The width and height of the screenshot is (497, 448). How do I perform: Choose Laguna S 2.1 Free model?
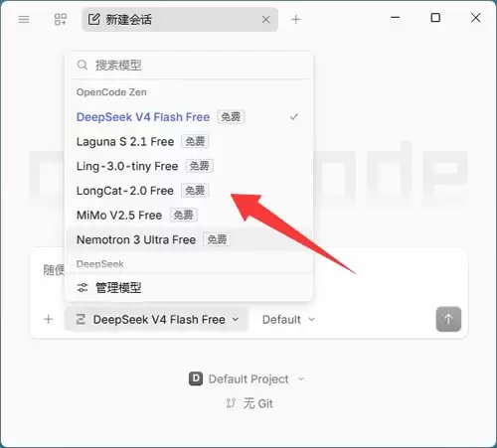pos(189,142)
